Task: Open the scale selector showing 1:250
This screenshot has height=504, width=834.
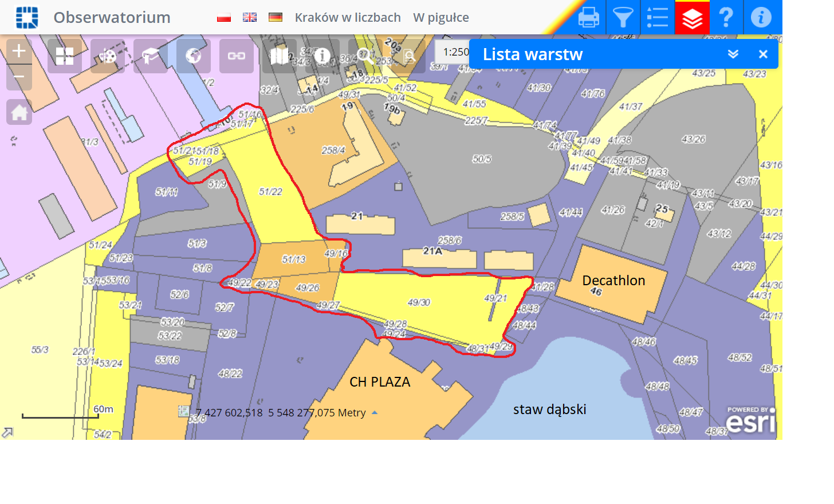Action: tap(453, 52)
